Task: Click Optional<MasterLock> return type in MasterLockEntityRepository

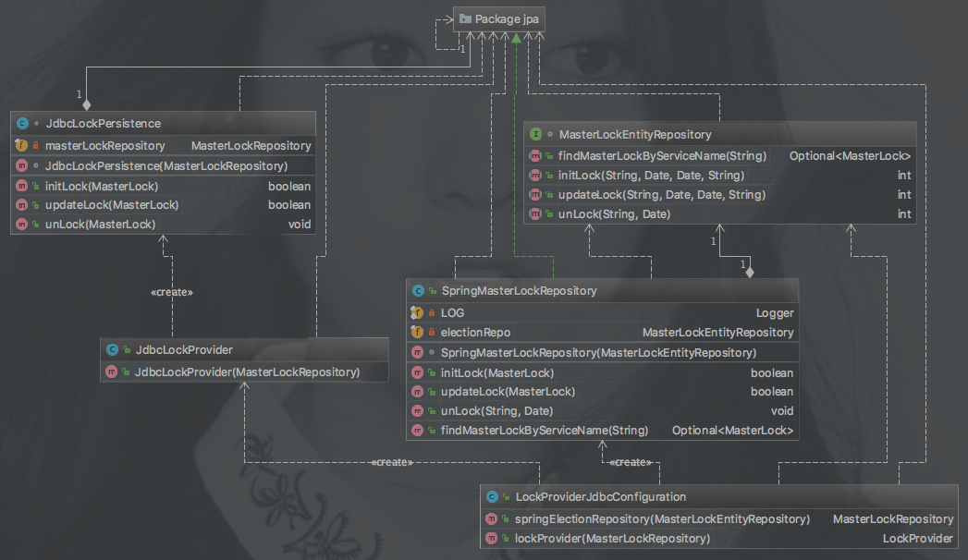Action: pyautogui.click(x=850, y=156)
